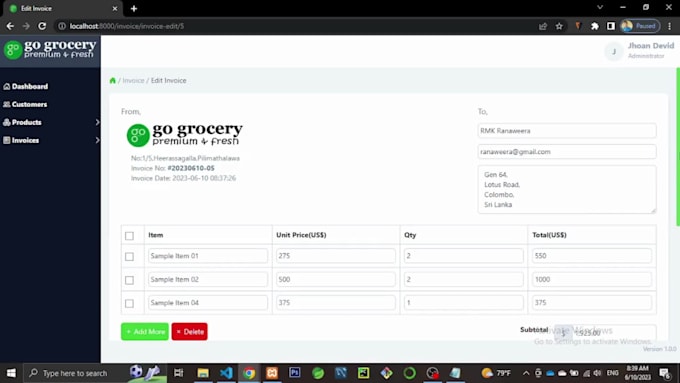680x383 pixels.
Task: Click the home icon in breadcrumb
Action: coord(113,80)
